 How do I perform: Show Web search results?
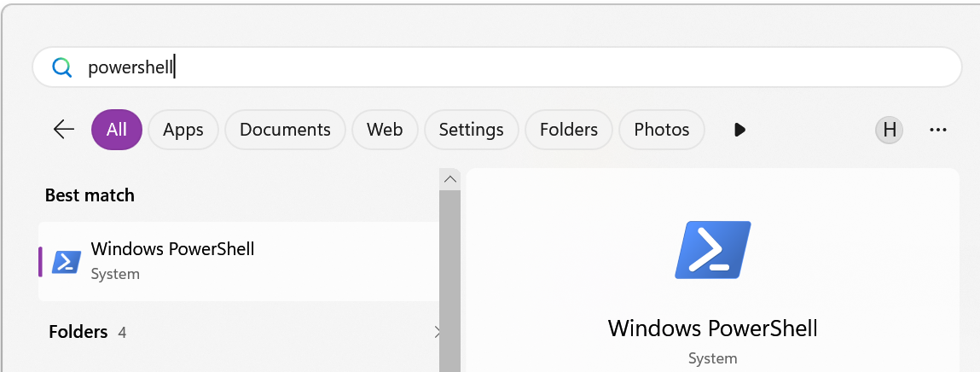pyautogui.click(x=385, y=130)
